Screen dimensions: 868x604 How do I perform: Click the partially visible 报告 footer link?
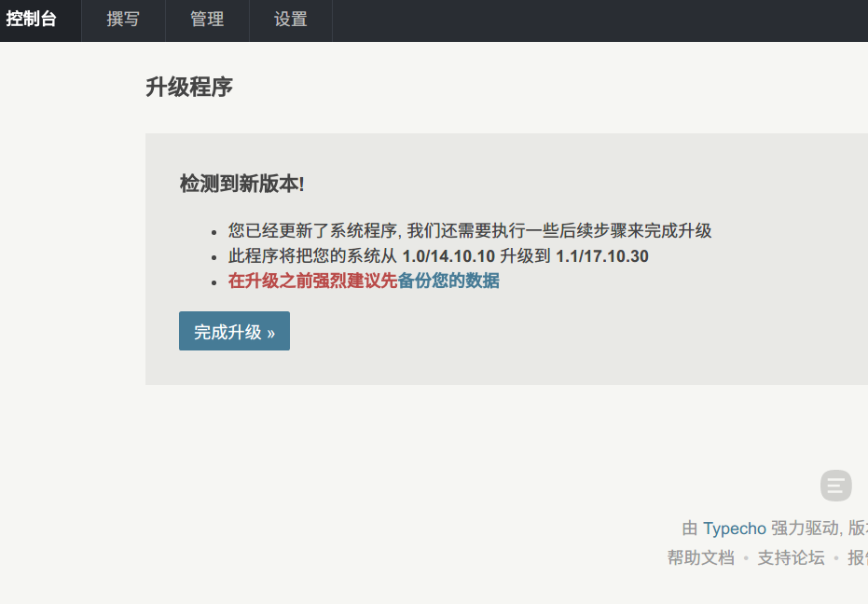pos(857,557)
